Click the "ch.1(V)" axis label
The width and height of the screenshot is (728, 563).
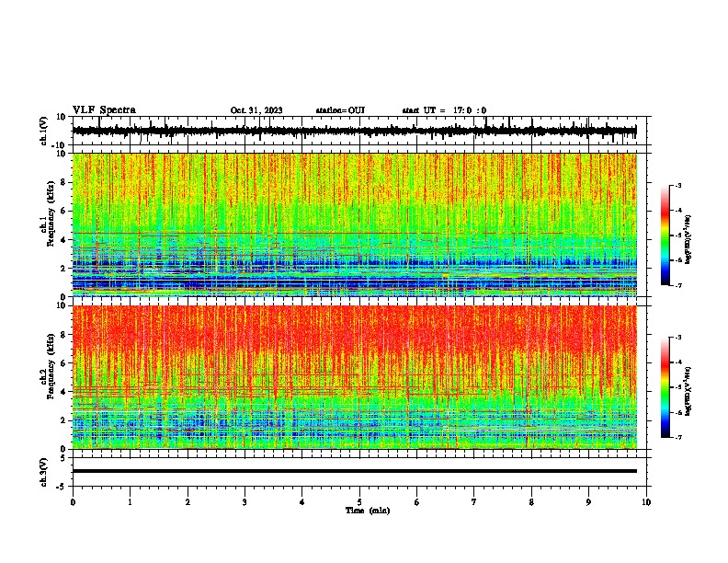click(44, 131)
